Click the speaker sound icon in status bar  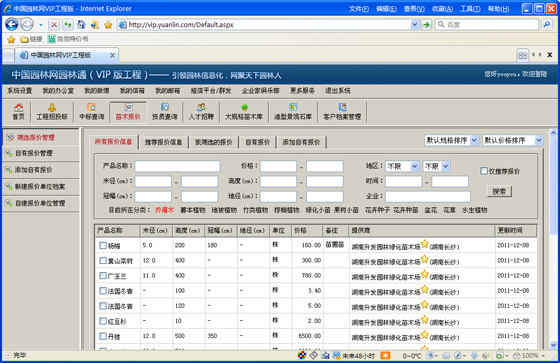click(x=485, y=355)
